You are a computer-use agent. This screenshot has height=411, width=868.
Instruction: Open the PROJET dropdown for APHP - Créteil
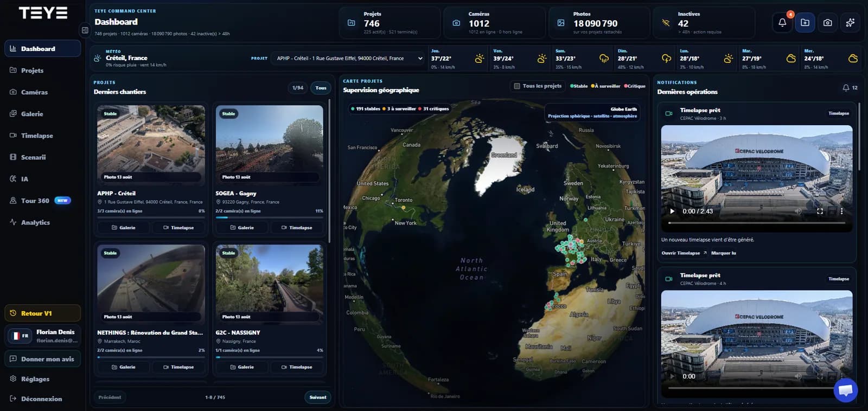349,58
